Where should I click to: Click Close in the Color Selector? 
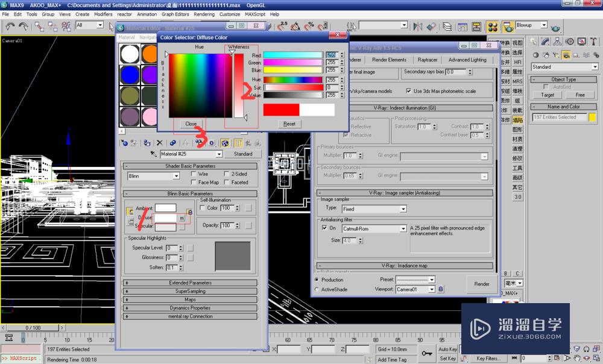(190, 124)
